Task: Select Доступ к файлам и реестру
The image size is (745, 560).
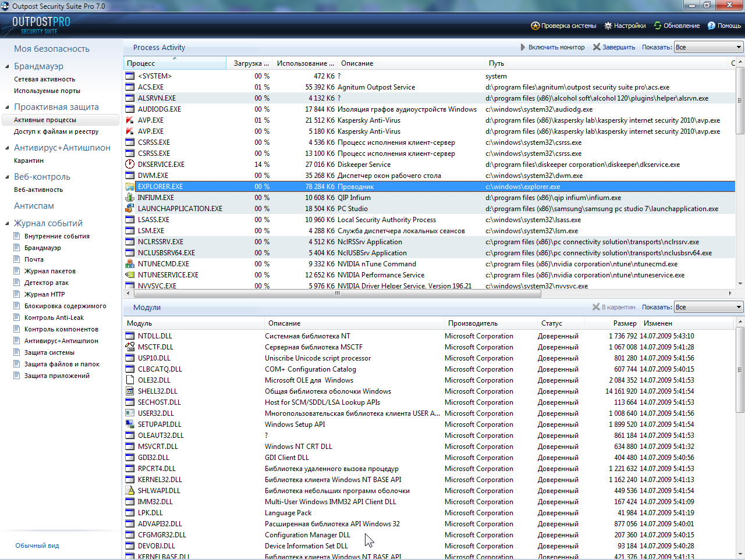Action: 56,131
